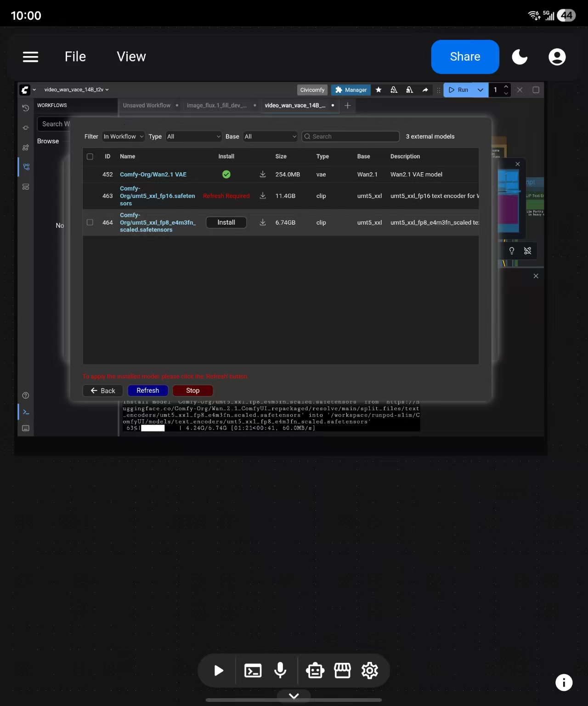Click the first vacuum unload-models icon
Viewport: 588px width, 706px height.
394,90
